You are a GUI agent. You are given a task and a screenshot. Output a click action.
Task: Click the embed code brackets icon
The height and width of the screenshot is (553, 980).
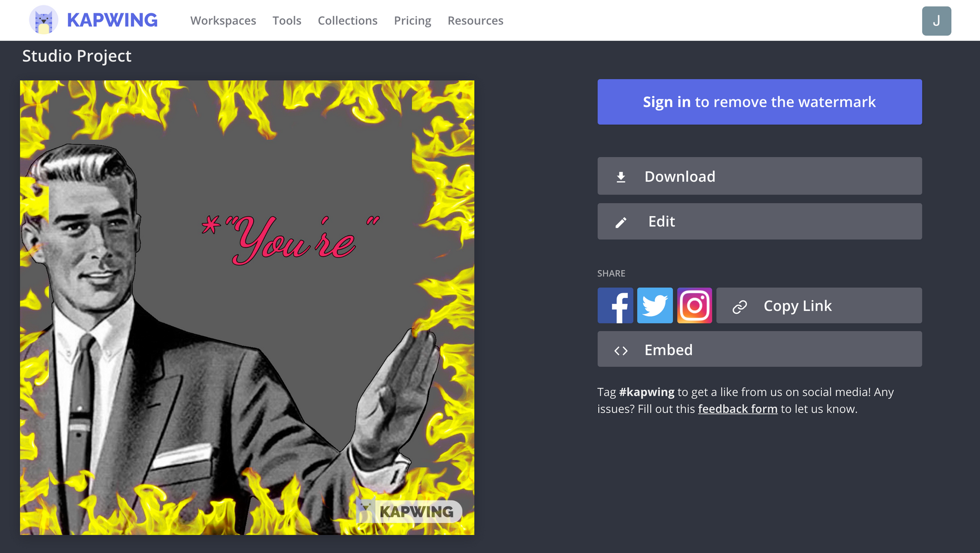point(621,351)
